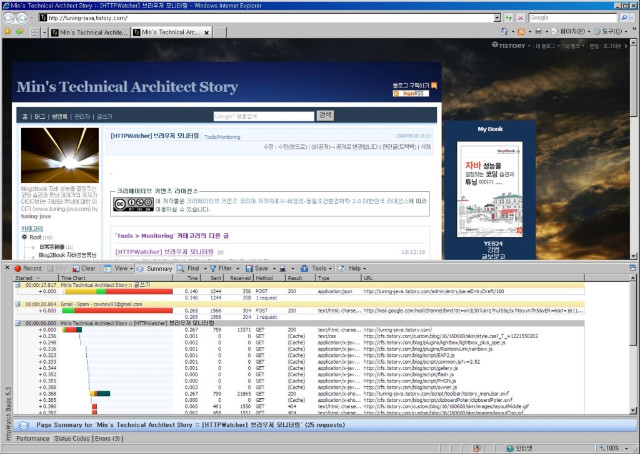Stop page loading with the red X icon
This screenshot has width=640, height=454.
tap(520, 18)
